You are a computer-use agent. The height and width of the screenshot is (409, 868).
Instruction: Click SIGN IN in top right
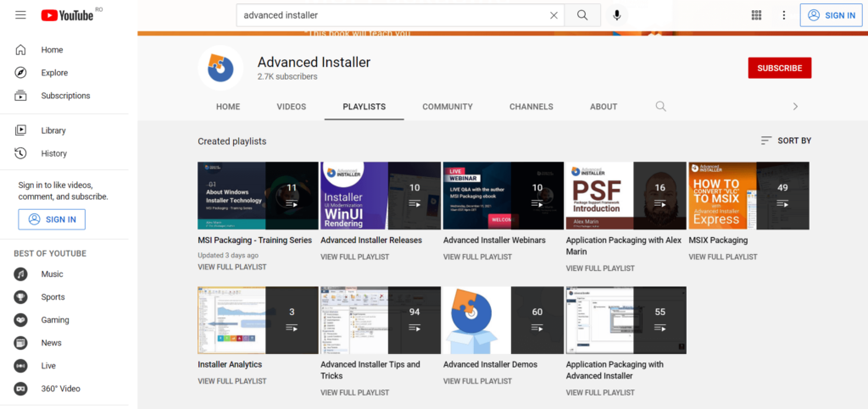pyautogui.click(x=831, y=15)
